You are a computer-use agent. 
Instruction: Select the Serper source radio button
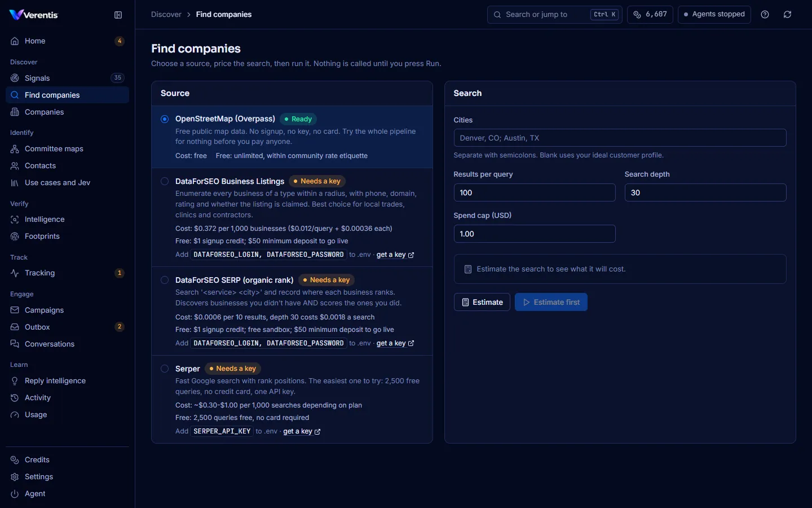pos(165,369)
